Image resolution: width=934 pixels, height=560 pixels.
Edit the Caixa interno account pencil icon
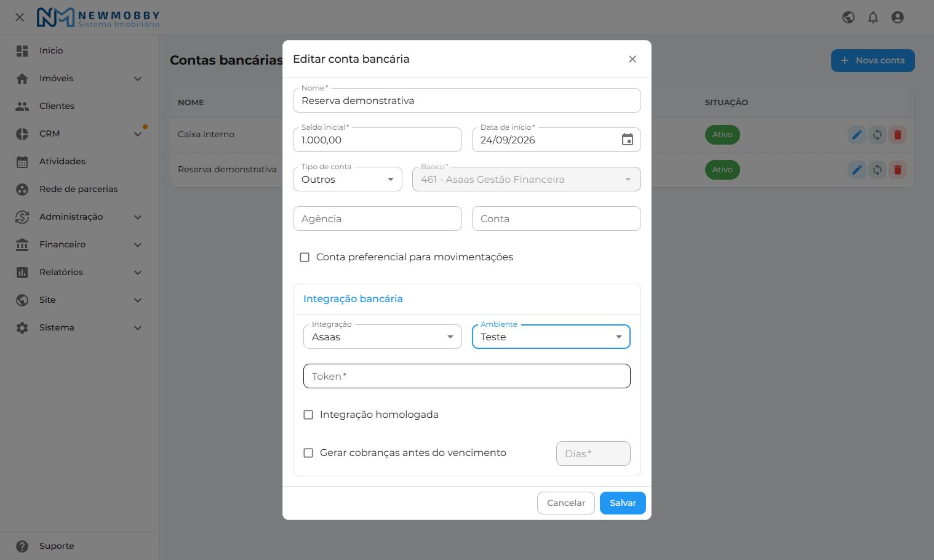857,135
